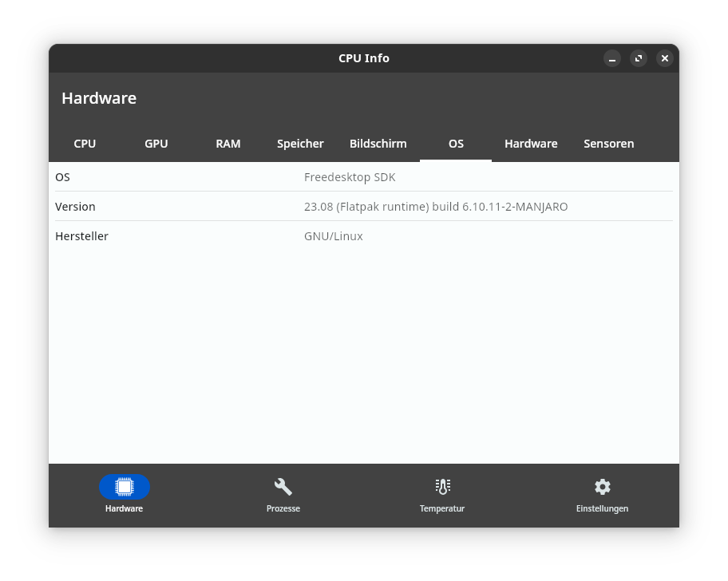Select the GPU tab
The width and height of the screenshot is (728, 581).
pyautogui.click(x=156, y=144)
